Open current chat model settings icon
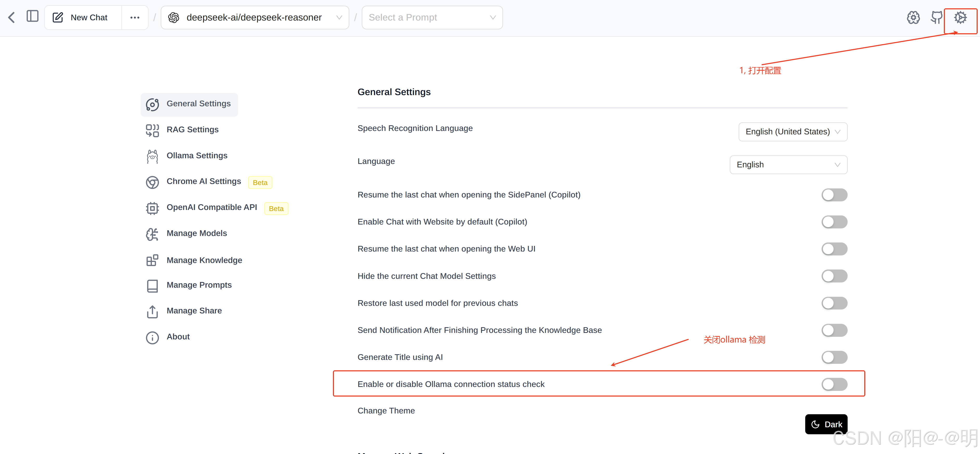 pos(913,17)
